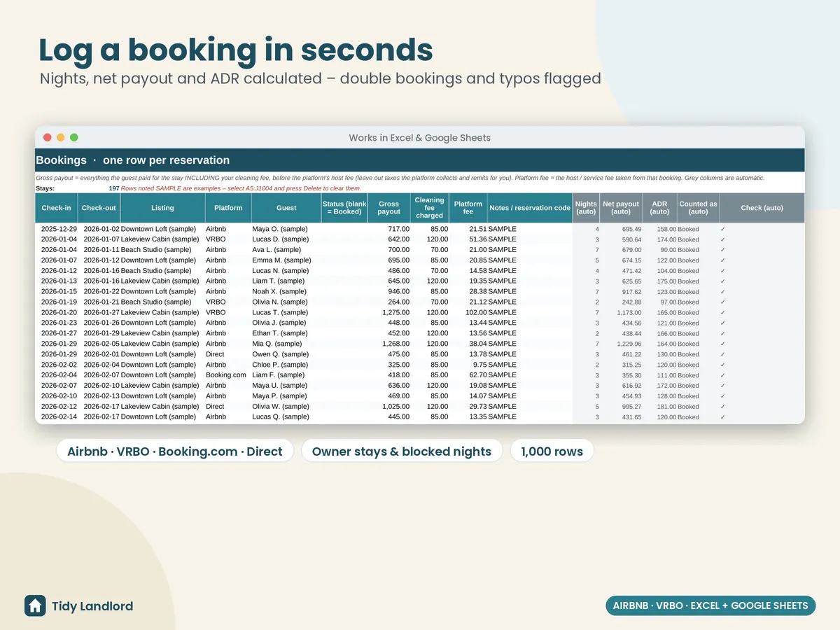Click check-in date 2026-02-14
840x630 pixels.
pyautogui.click(x=59, y=417)
